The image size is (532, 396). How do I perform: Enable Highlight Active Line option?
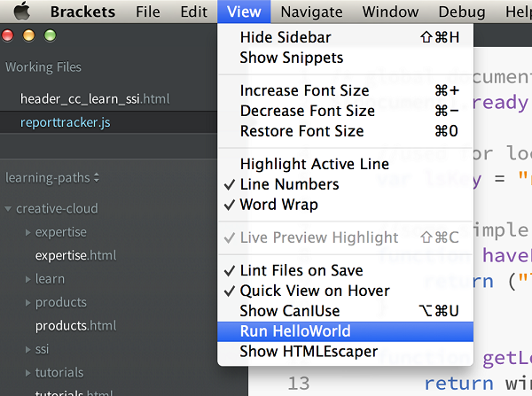pos(346,164)
